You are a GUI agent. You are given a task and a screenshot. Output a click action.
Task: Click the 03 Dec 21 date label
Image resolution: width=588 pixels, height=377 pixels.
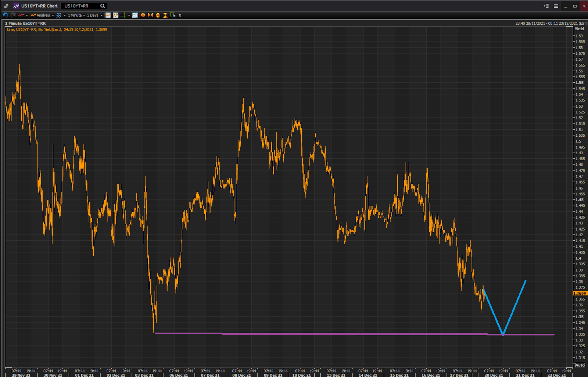point(144,375)
